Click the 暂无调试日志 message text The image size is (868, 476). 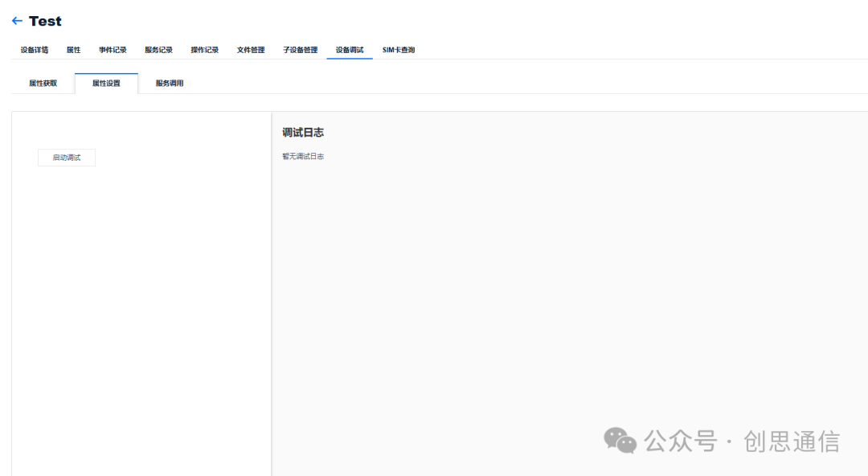click(x=303, y=156)
